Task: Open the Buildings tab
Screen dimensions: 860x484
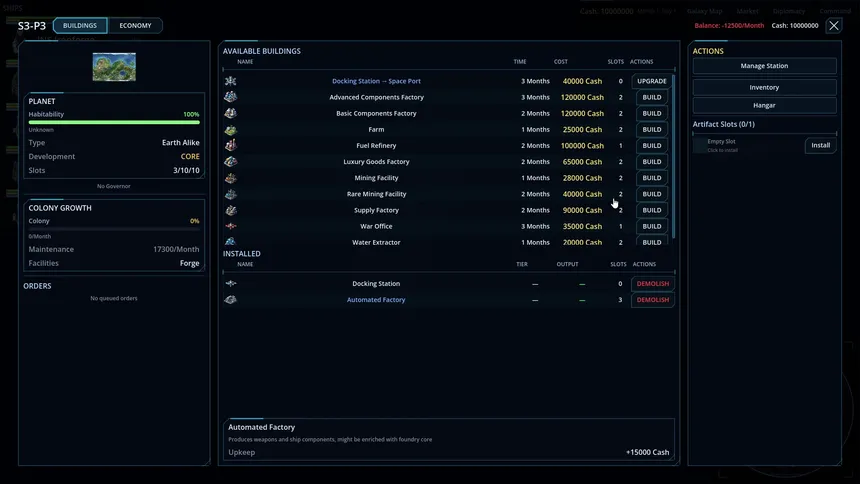Action: [x=80, y=25]
